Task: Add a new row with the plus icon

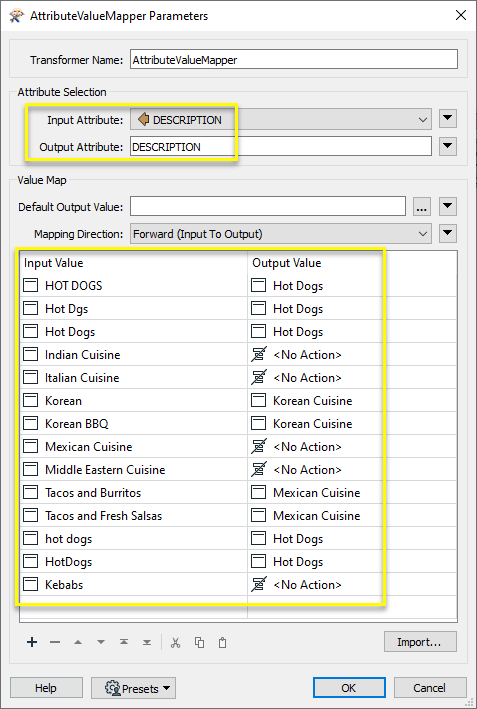Action: point(32,642)
